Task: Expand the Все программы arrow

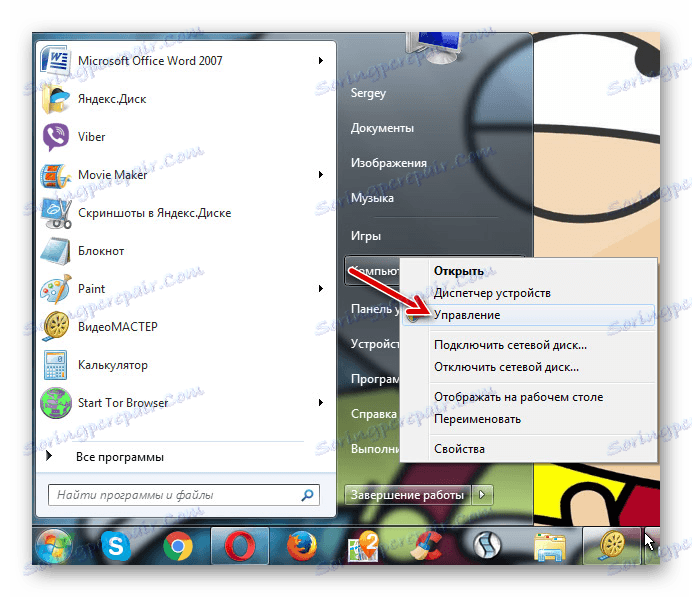Action: click(49, 455)
